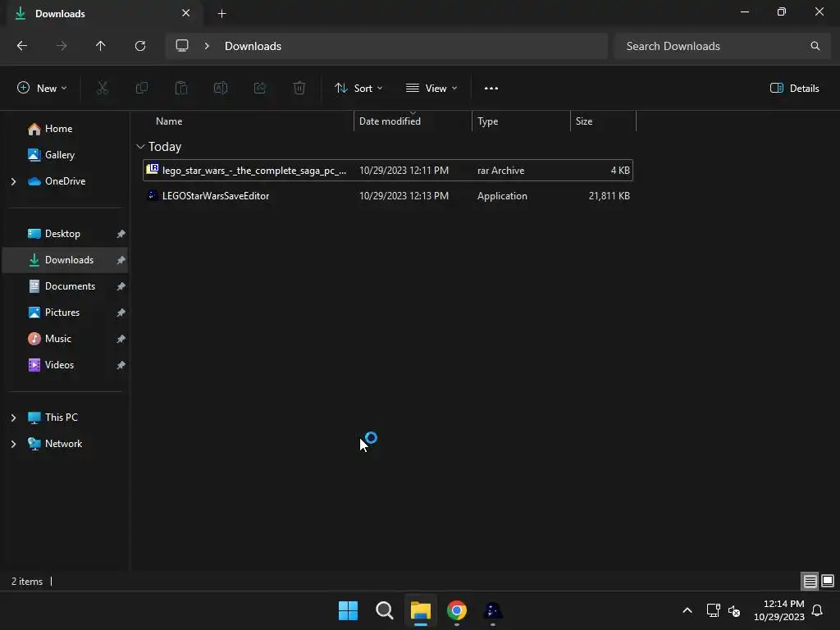The image size is (840, 630).
Task: Click the Share icon in toolbar
Action: coord(260,89)
